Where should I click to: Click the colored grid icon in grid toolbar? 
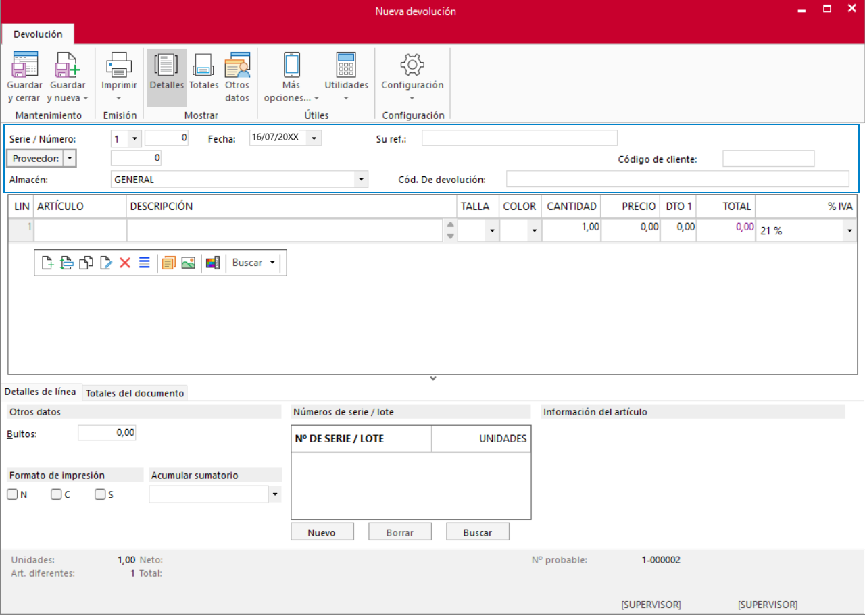(213, 263)
